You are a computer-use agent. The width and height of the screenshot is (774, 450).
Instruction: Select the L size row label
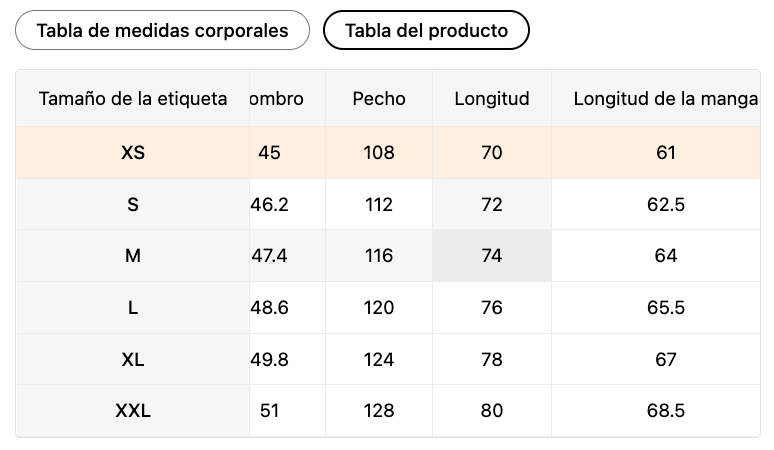coord(133,308)
